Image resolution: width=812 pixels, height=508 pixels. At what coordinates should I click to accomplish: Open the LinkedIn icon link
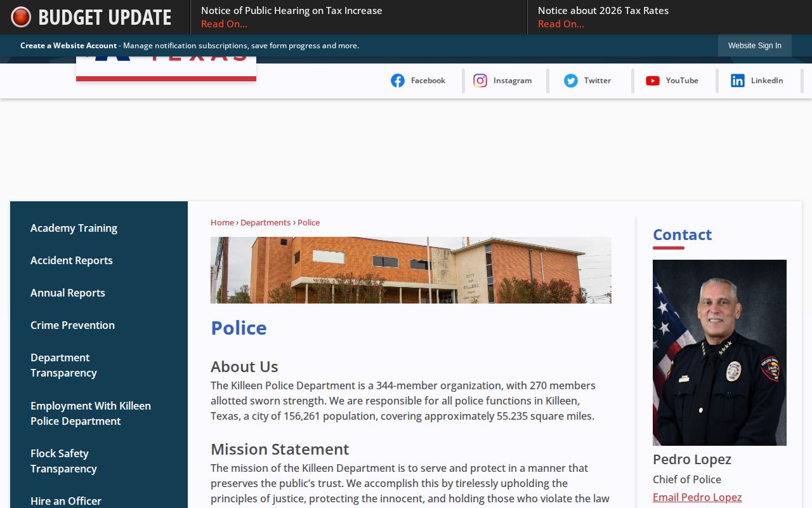point(738,81)
